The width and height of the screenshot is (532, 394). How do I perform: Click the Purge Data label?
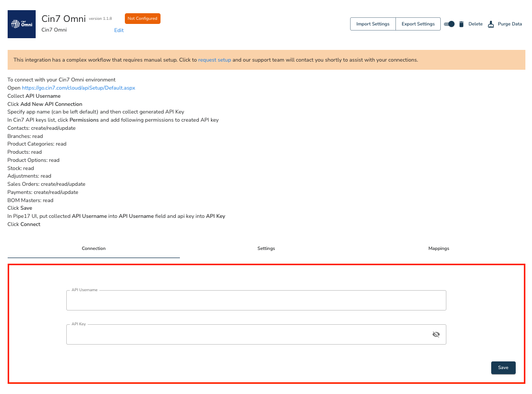click(510, 24)
